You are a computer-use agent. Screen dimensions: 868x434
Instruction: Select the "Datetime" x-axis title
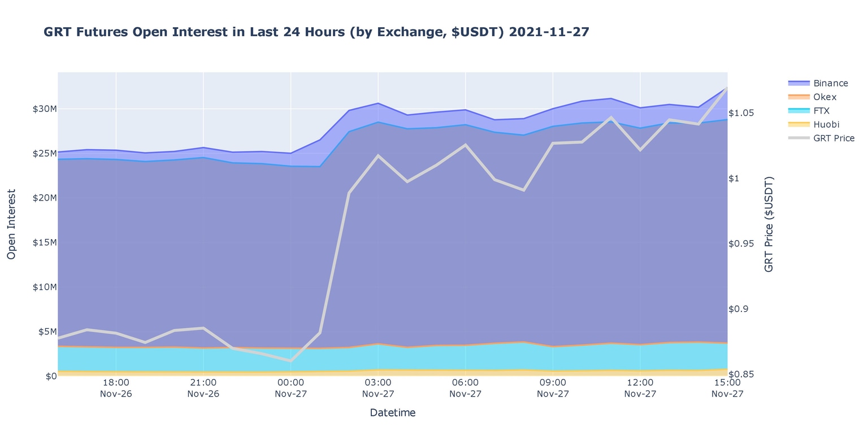[392, 413]
